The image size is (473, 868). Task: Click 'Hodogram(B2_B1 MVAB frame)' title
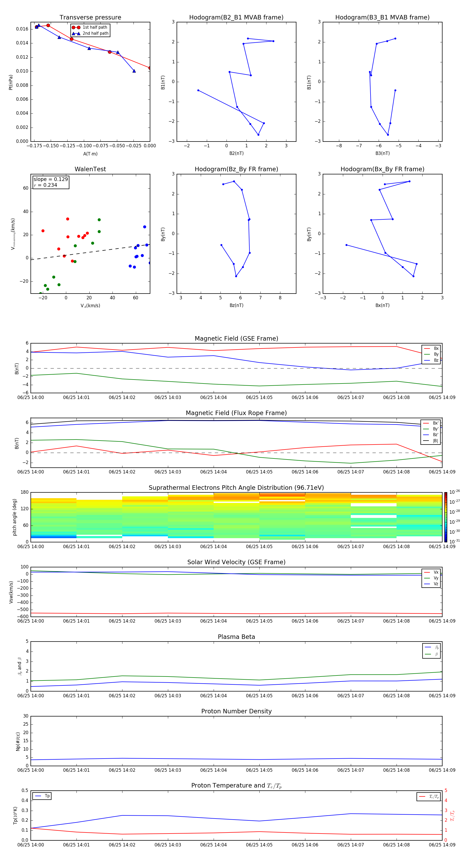(236, 17)
